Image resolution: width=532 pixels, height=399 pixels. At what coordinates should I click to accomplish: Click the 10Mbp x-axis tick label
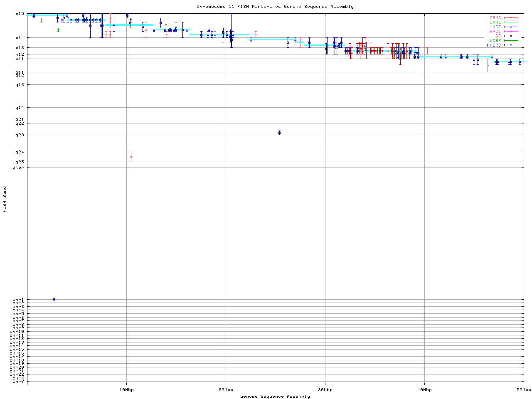126,390
